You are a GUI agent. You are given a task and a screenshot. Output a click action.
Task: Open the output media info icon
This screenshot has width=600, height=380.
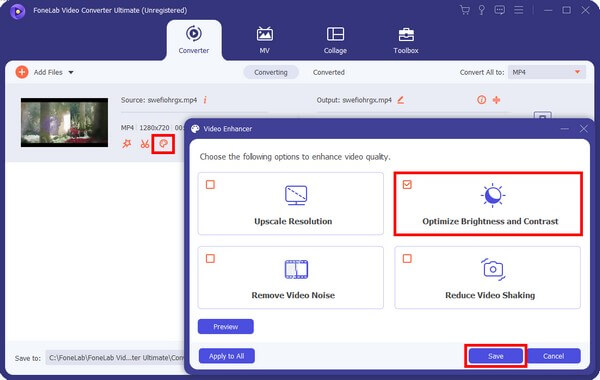coord(481,100)
